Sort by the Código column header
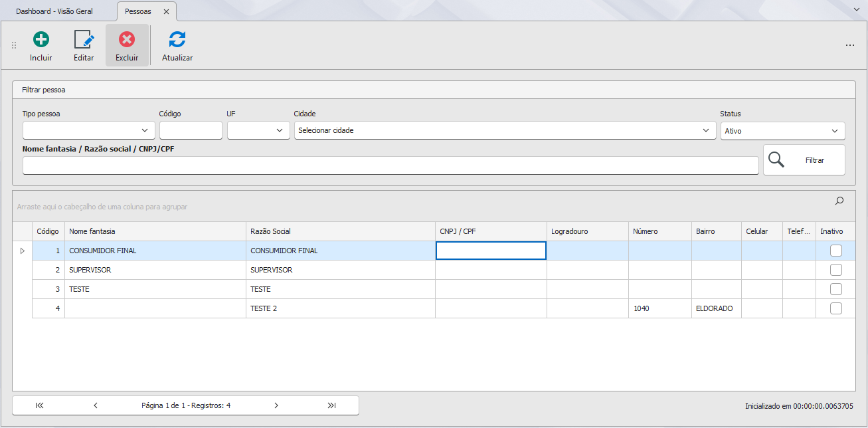Screen dimensions: 868x428 pyautogui.click(x=48, y=231)
